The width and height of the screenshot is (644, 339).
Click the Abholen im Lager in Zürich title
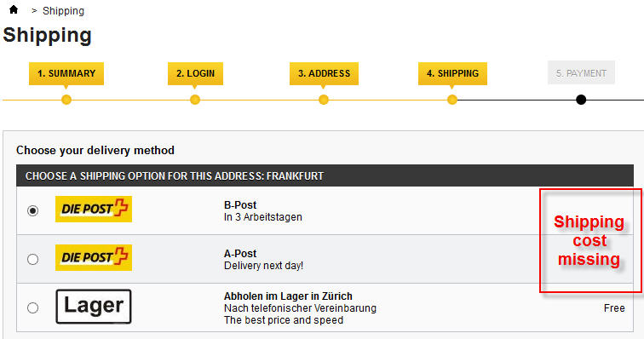pyautogui.click(x=288, y=296)
